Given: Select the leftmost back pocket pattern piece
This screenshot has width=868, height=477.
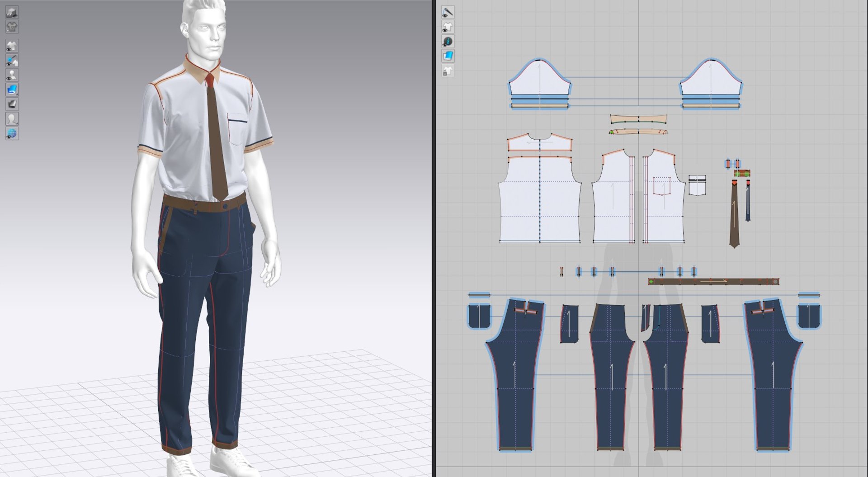Looking at the screenshot, I should (479, 316).
